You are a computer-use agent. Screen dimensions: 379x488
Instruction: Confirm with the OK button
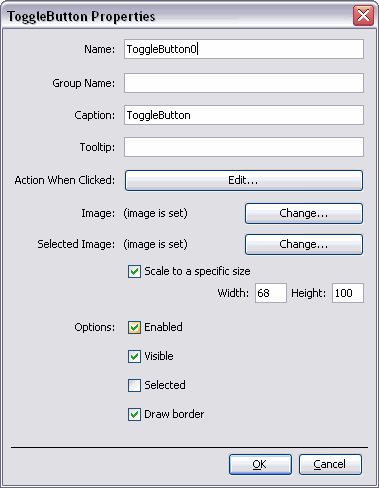click(260, 464)
